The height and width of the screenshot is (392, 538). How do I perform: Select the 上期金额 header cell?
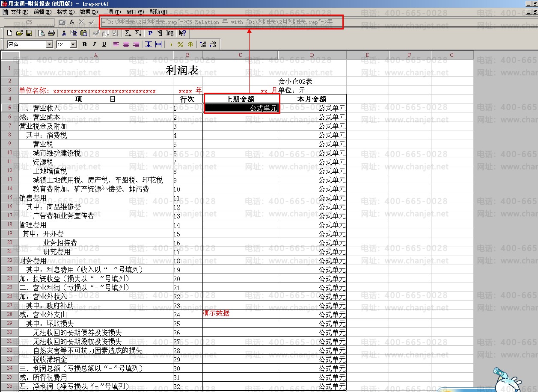tap(240, 99)
